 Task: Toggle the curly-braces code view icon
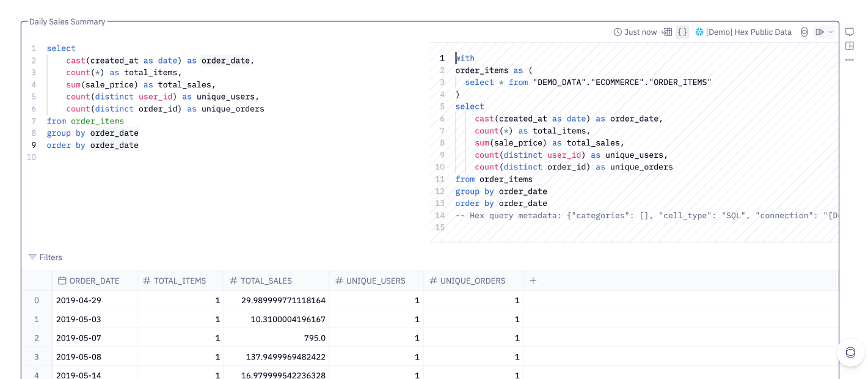682,32
